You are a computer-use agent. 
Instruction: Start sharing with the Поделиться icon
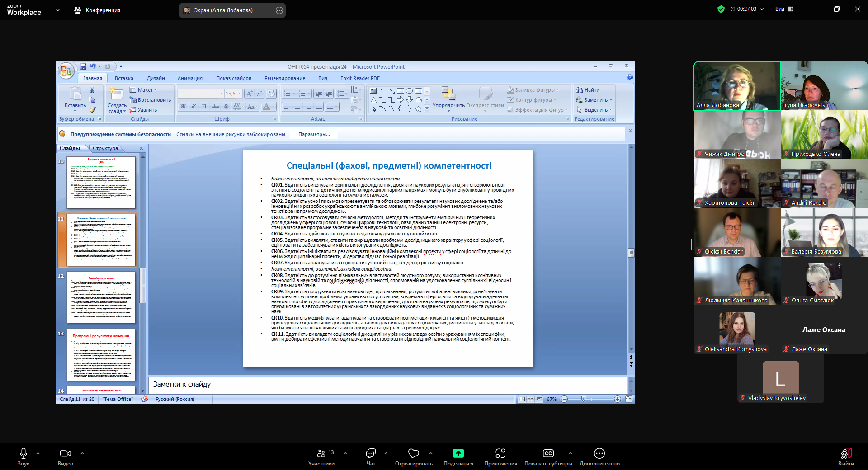tap(458, 453)
